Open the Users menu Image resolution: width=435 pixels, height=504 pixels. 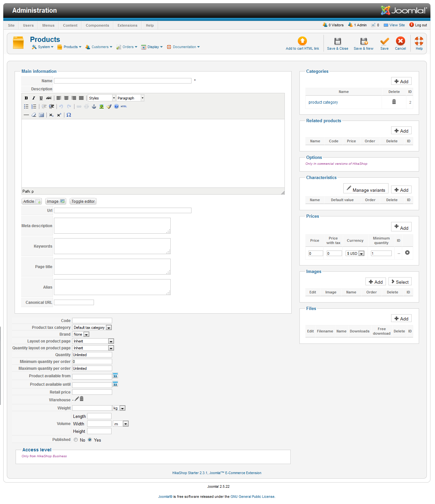coord(28,25)
